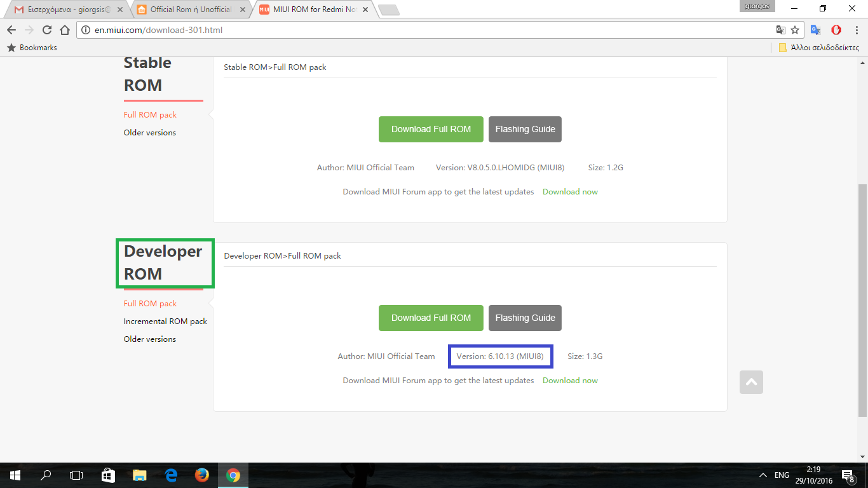This screenshot has height=488, width=868.
Task: Open the browser home page
Action: [x=64, y=30]
